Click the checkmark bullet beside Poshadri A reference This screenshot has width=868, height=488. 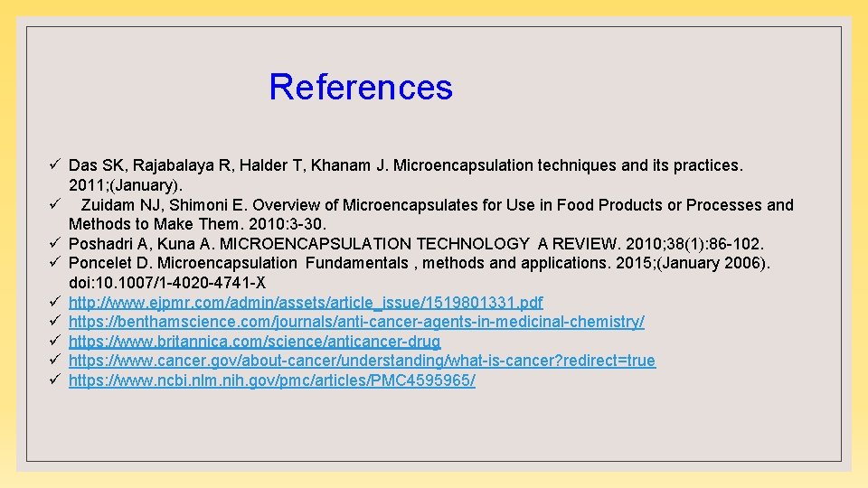pyautogui.click(x=54, y=243)
